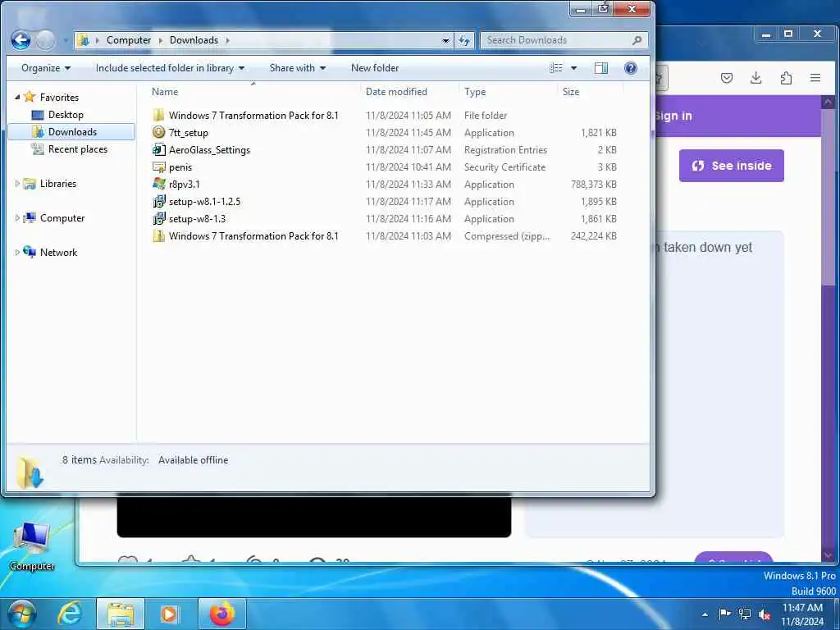The height and width of the screenshot is (630, 840).
Task: Click the zipped Windows 7 Transformation Pack icon
Action: point(158,235)
